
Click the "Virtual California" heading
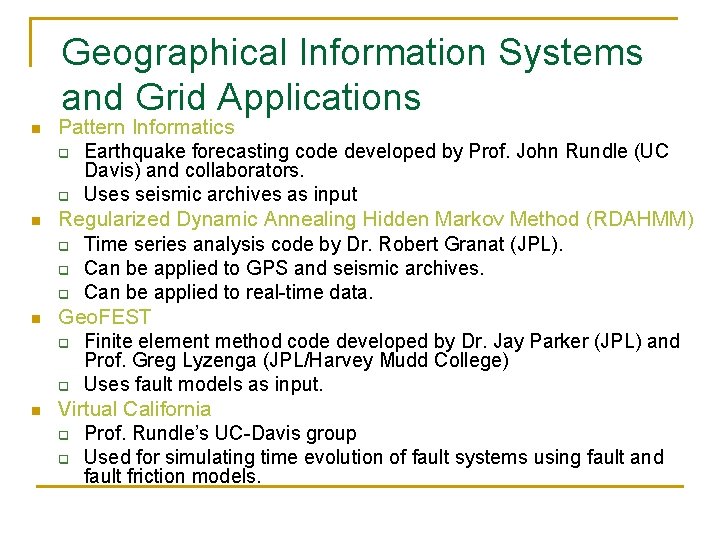point(135,409)
